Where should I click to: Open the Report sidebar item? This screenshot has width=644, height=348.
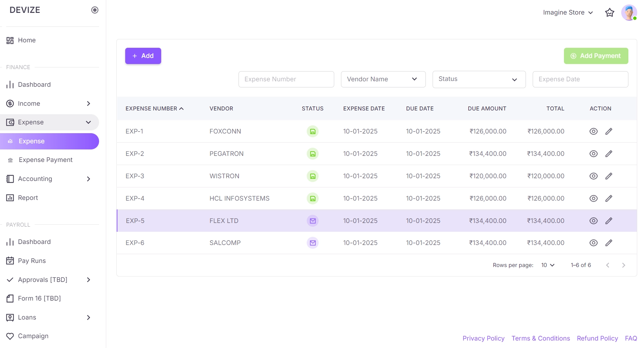[50, 198]
